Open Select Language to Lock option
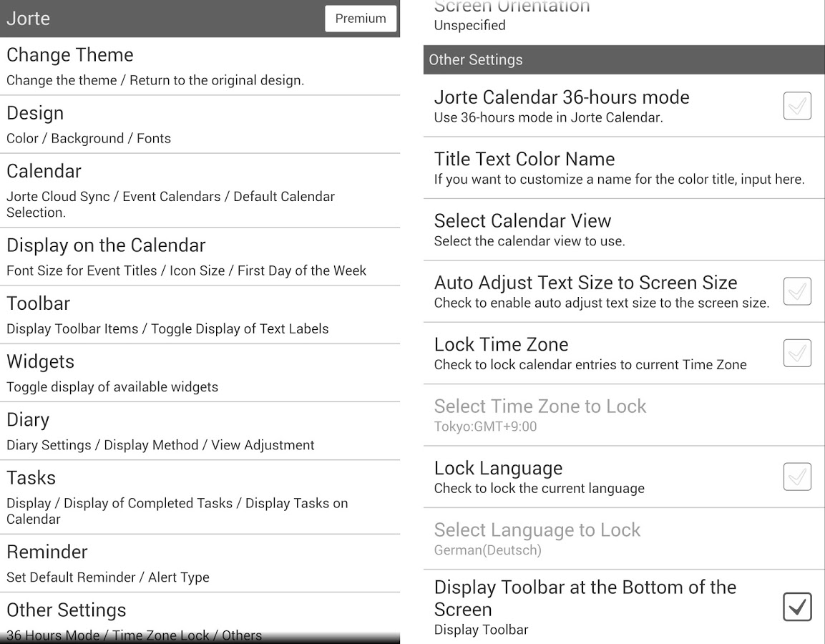 (x=624, y=539)
